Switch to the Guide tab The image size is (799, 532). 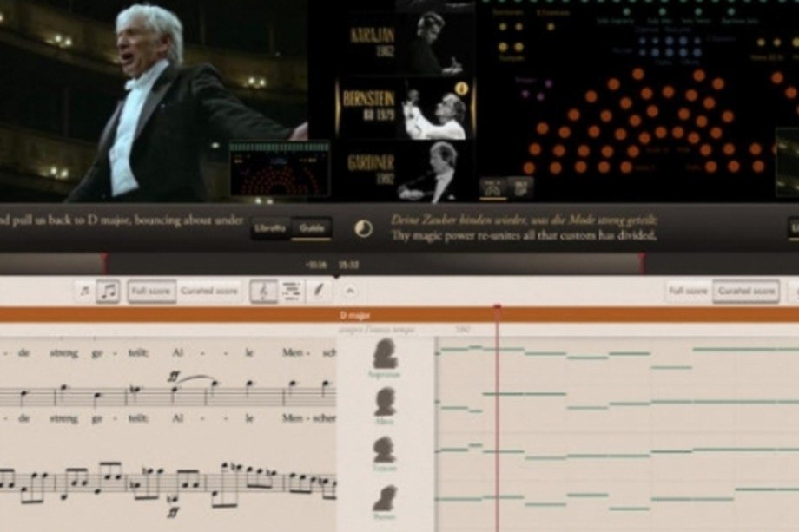click(312, 228)
